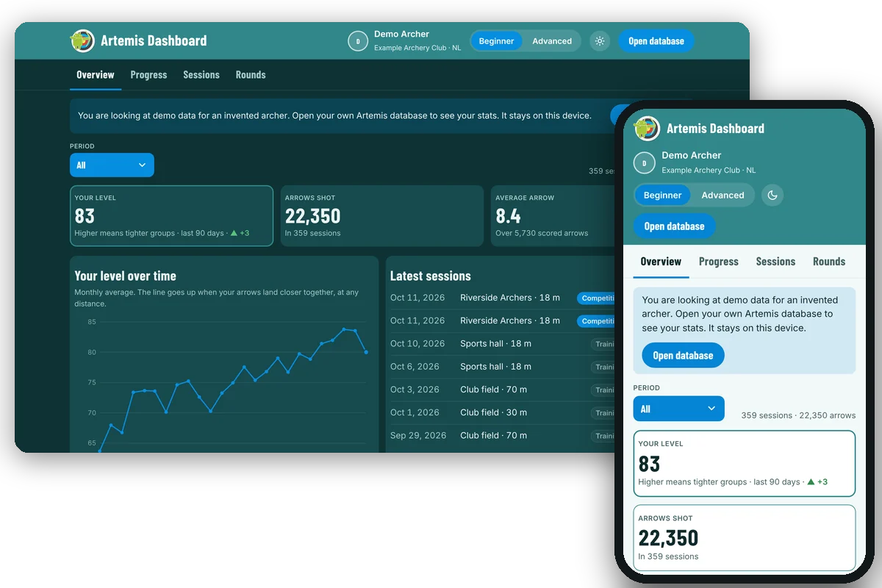Open Oct 3, 2026 Club field session

tap(503, 390)
